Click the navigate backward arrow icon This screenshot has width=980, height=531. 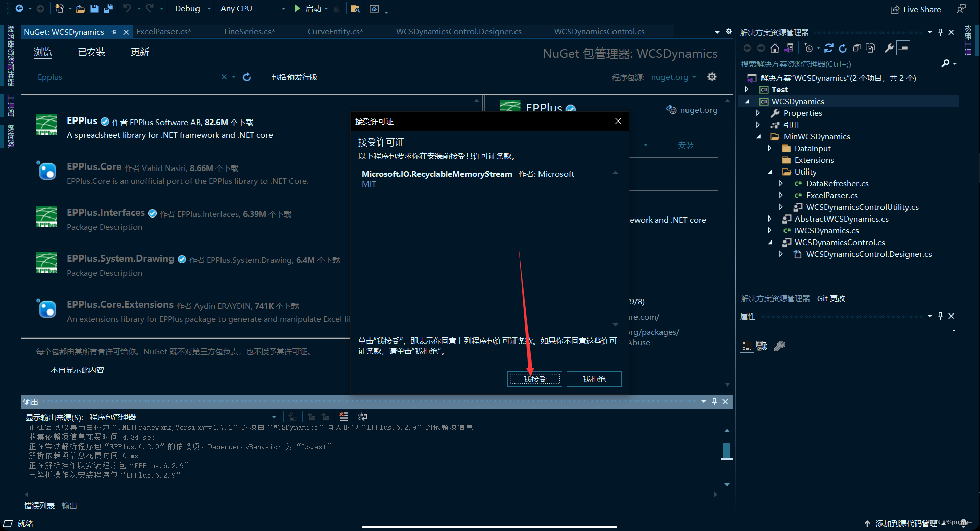pos(19,8)
